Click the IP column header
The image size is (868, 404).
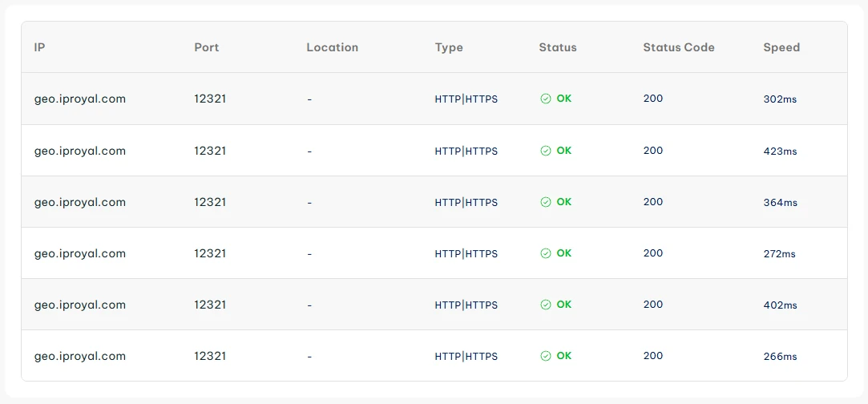[39, 47]
